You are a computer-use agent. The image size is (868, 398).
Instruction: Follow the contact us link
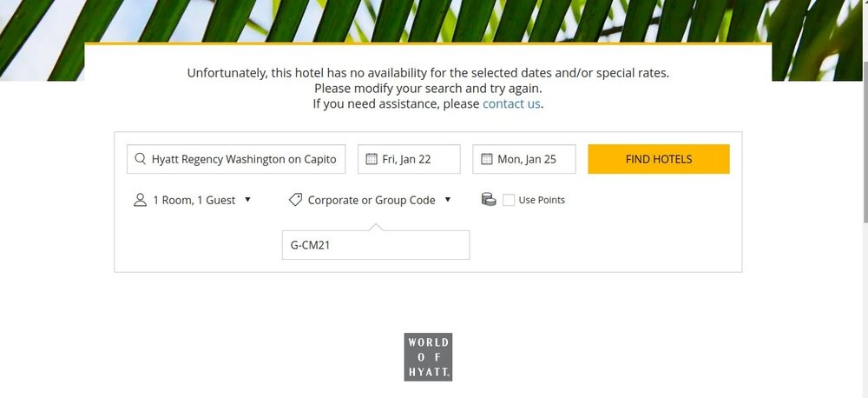point(511,103)
